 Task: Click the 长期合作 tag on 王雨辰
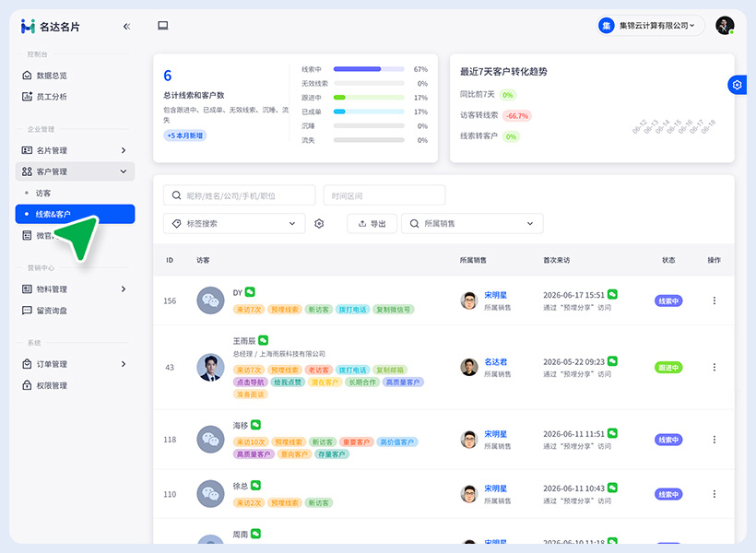point(362,382)
